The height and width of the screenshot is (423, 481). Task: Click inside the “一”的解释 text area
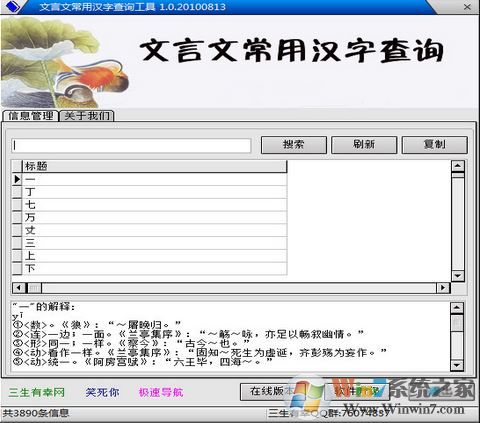click(231, 337)
